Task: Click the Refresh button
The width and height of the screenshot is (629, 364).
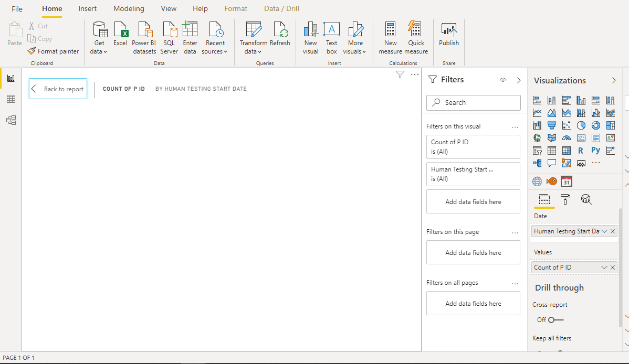Action: 280,34
